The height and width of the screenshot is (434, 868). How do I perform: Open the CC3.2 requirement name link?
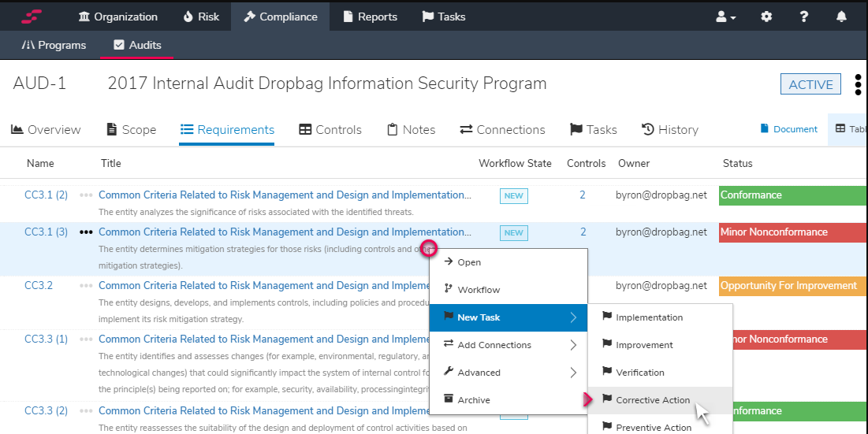[39, 286]
